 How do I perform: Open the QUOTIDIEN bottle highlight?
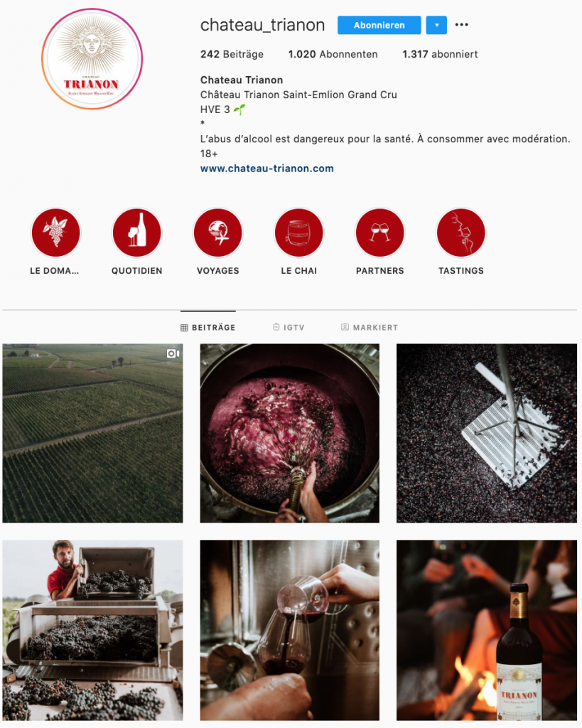coord(137,232)
